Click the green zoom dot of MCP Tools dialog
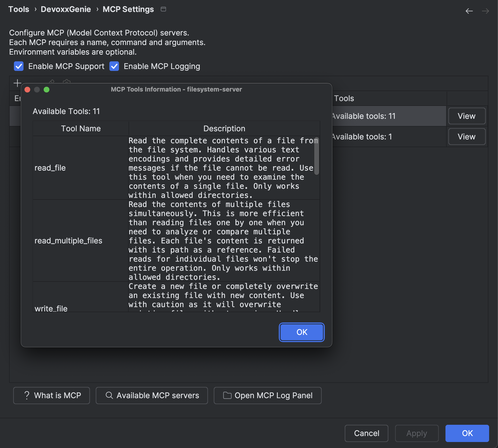 [47, 90]
